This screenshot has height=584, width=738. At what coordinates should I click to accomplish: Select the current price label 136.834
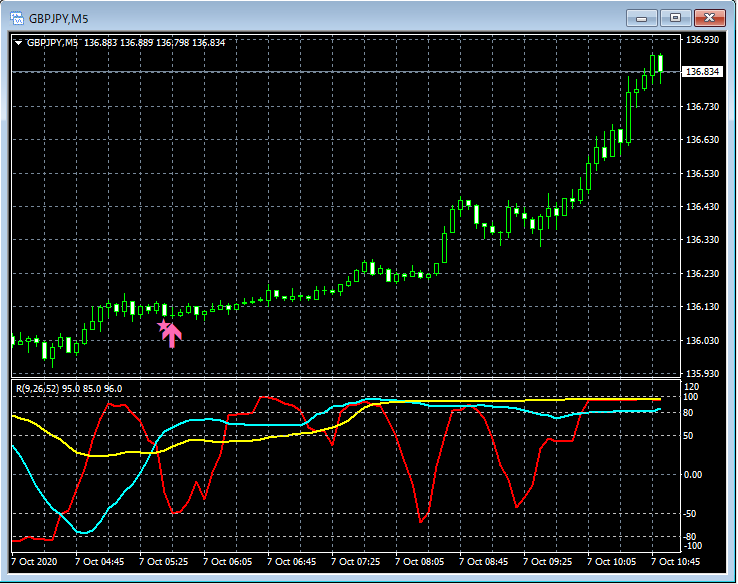pyautogui.click(x=702, y=72)
